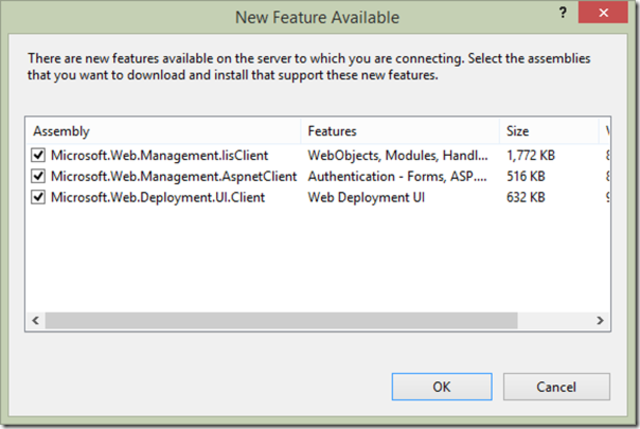Image resolution: width=640 pixels, height=429 pixels.
Task: Click the Cancel button
Action: (556, 387)
